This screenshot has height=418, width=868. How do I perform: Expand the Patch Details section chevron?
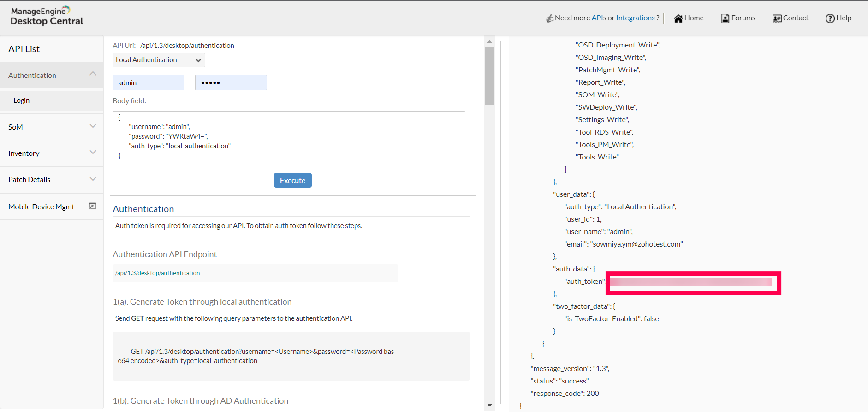point(93,179)
